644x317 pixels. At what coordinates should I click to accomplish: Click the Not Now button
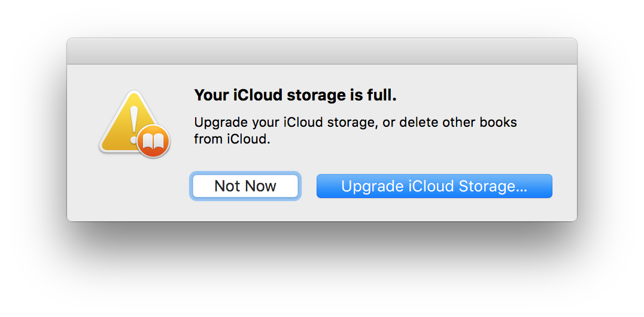[x=245, y=186]
